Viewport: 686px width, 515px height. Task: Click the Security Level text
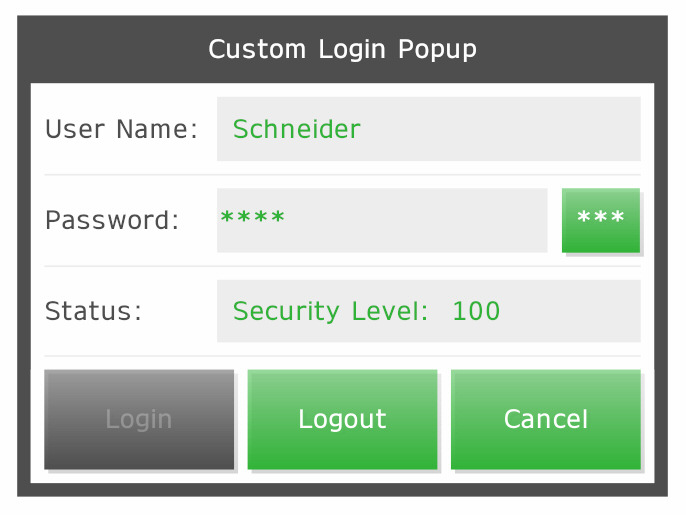pyautogui.click(x=334, y=311)
